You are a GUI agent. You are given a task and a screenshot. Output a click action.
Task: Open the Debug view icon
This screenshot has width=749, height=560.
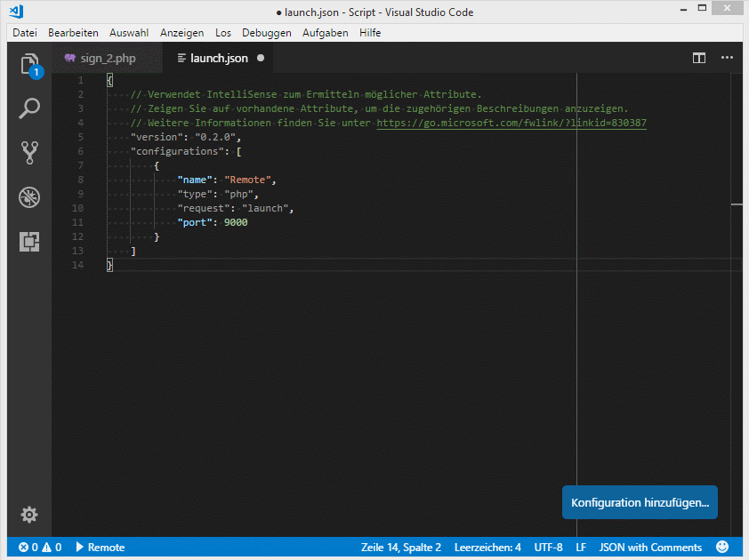29,197
